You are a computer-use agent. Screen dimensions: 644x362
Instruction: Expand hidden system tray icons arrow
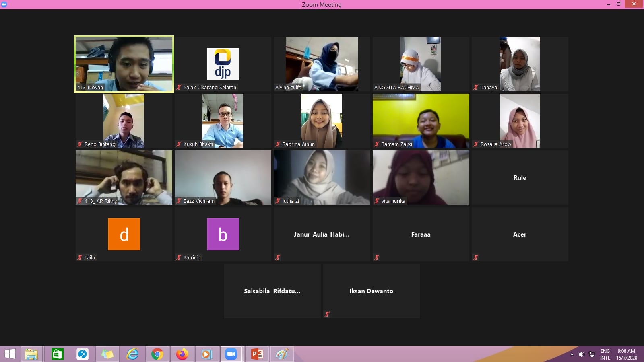click(x=572, y=354)
